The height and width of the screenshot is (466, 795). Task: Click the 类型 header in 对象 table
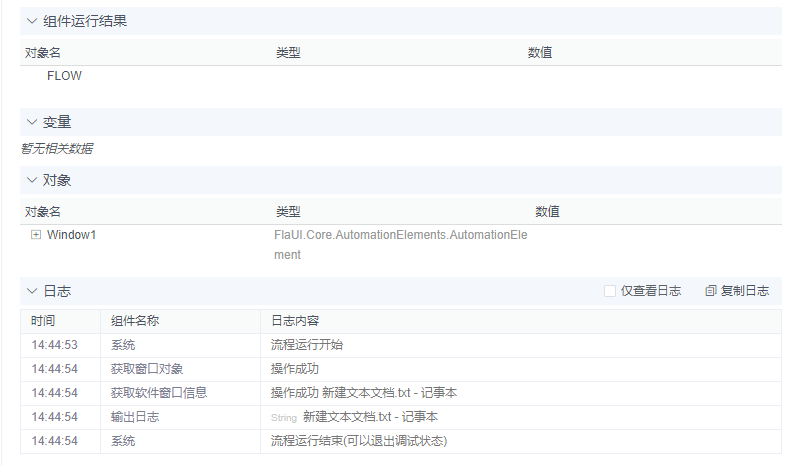pos(288,212)
